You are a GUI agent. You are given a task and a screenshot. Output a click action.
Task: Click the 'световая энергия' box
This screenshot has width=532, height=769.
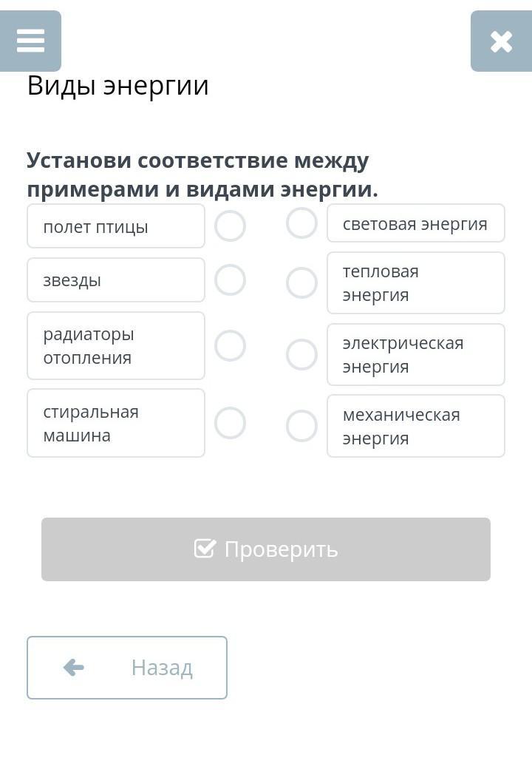click(415, 223)
